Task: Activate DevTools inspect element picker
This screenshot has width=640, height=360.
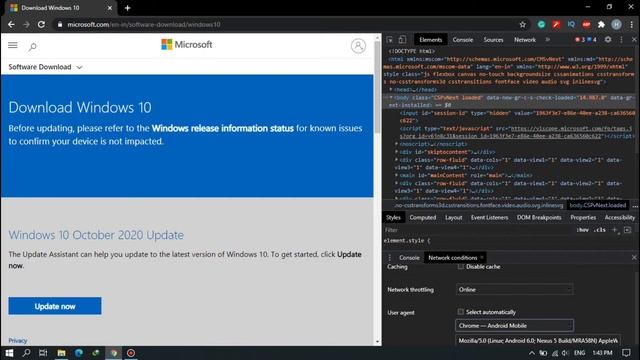Action: click(x=390, y=40)
